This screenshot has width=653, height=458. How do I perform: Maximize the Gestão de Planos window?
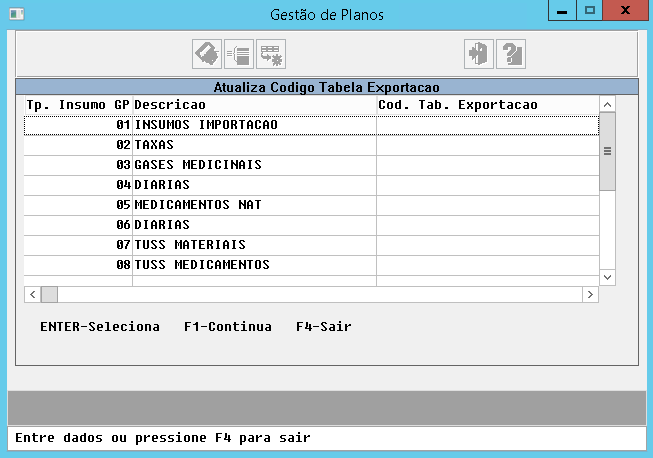(590, 10)
